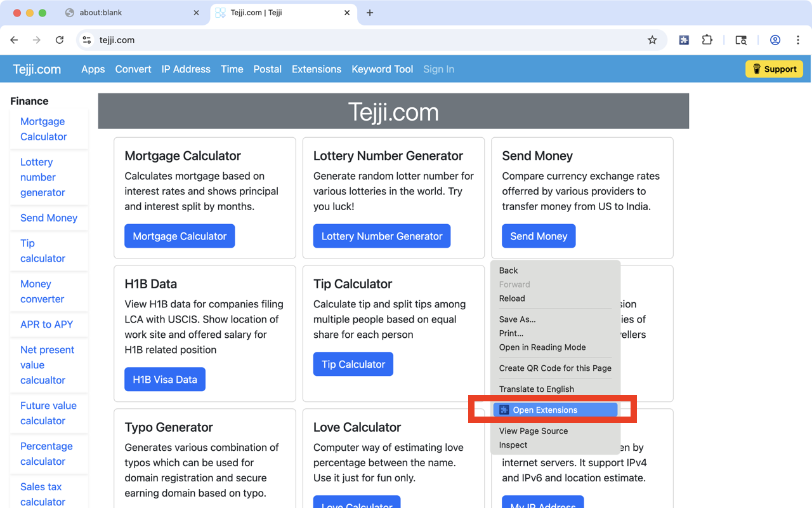
Task: Click the blue Mortgage Calculator card button
Action: coord(180,236)
